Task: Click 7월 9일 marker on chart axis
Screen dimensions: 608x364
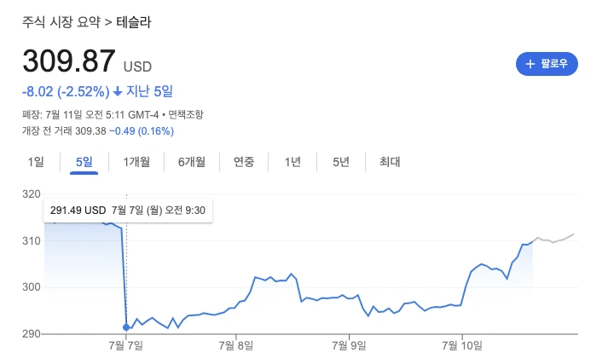Action: pyautogui.click(x=349, y=345)
